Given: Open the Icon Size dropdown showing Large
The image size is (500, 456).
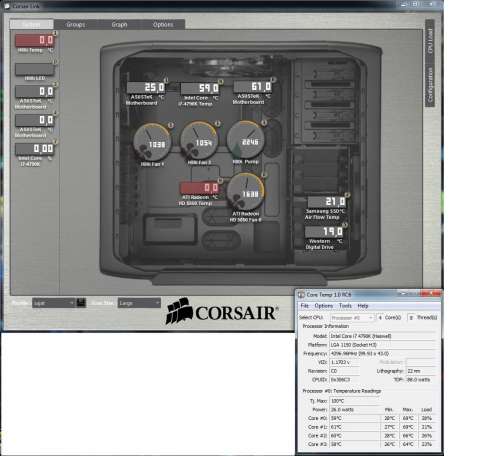Looking at the screenshot, I should pyautogui.click(x=139, y=303).
